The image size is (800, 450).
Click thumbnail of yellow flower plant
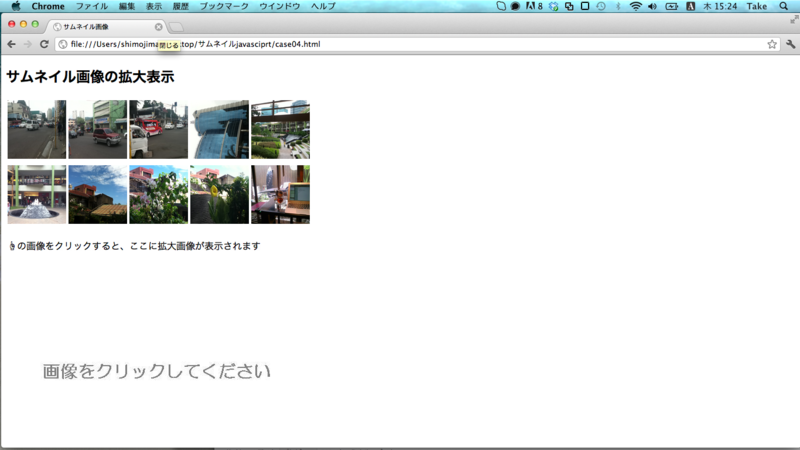[x=219, y=194]
